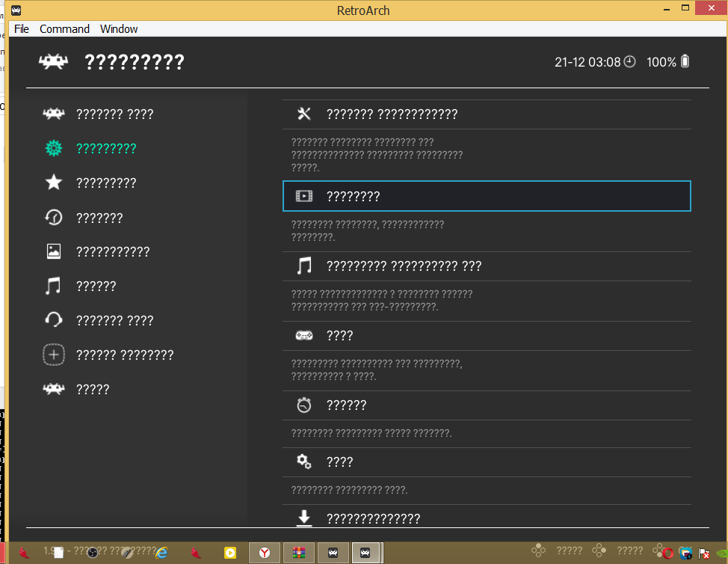Screen dimensions: 728x564
Task: Select the picture images sidebar icon
Action: pyautogui.click(x=54, y=251)
